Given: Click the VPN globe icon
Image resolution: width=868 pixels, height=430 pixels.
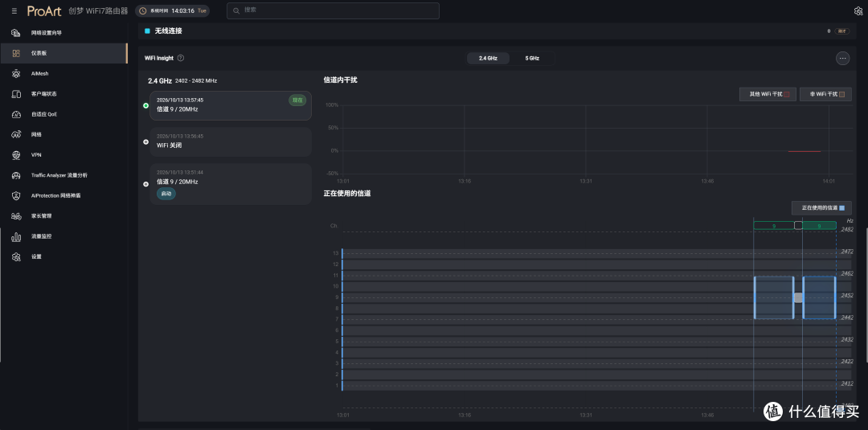Looking at the screenshot, I should point(16,155).
